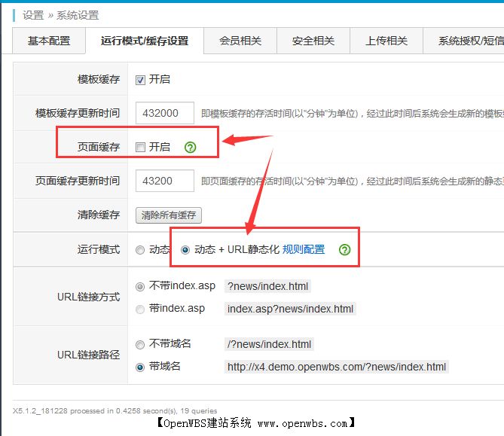This screenshot has width=504, height=436.
Task: Choose 不带index.asp link method
Action: pos(140,286)
